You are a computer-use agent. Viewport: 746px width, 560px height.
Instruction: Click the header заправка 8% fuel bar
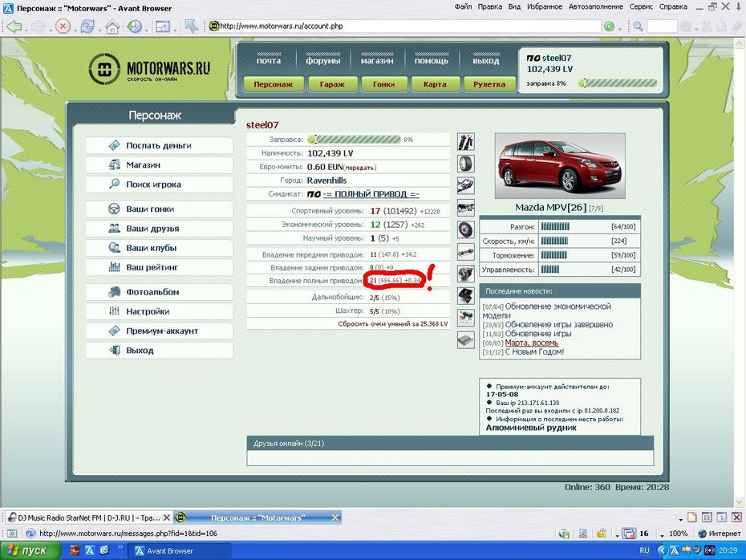tap(618, 83)
